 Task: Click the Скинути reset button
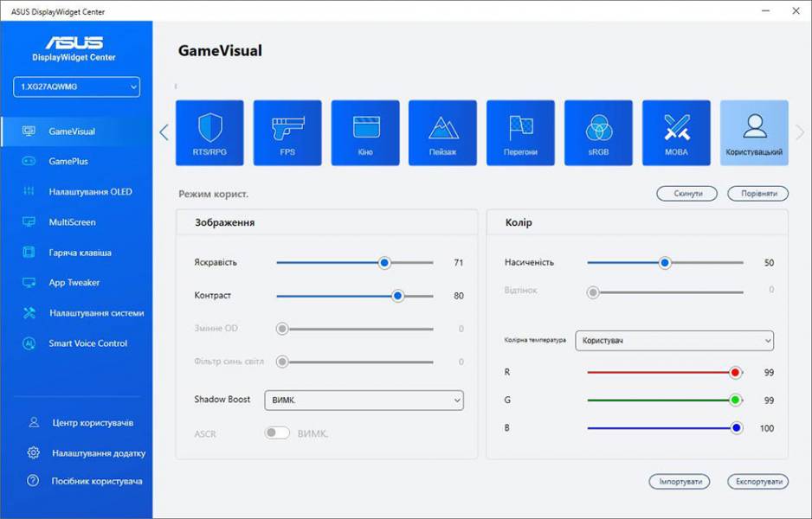pos(686,194)
